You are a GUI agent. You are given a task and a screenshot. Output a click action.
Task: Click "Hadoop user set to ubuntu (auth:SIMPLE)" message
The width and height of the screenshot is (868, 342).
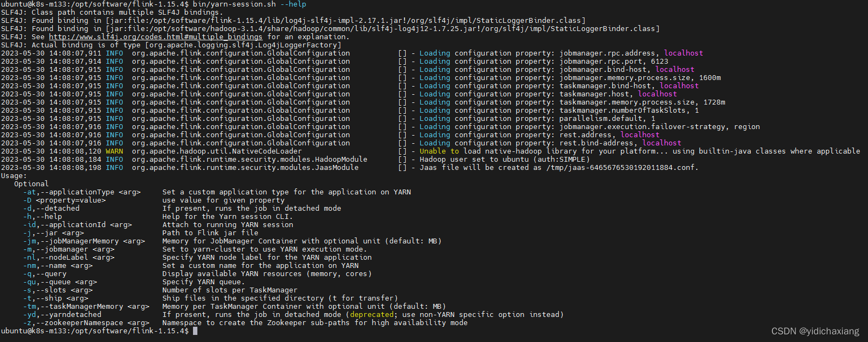(x=505, y=160)
